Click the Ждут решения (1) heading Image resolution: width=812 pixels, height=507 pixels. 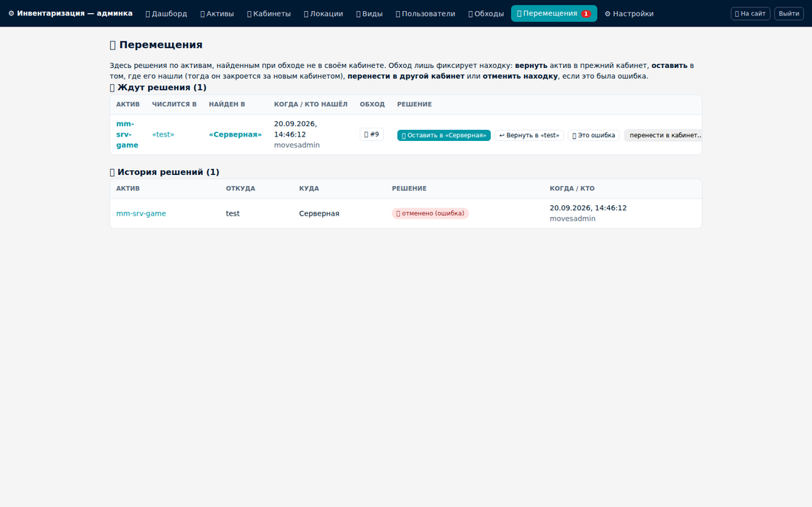click(158, 88)
